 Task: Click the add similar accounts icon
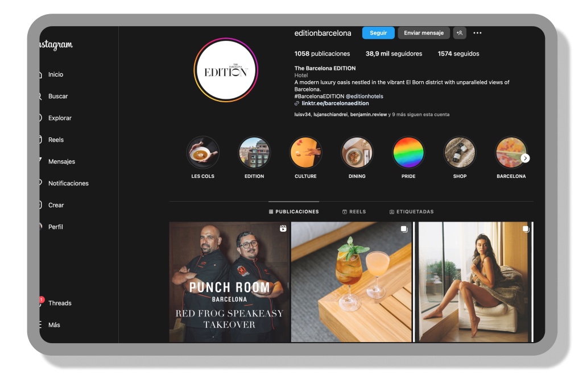click(x=460, y=33)
